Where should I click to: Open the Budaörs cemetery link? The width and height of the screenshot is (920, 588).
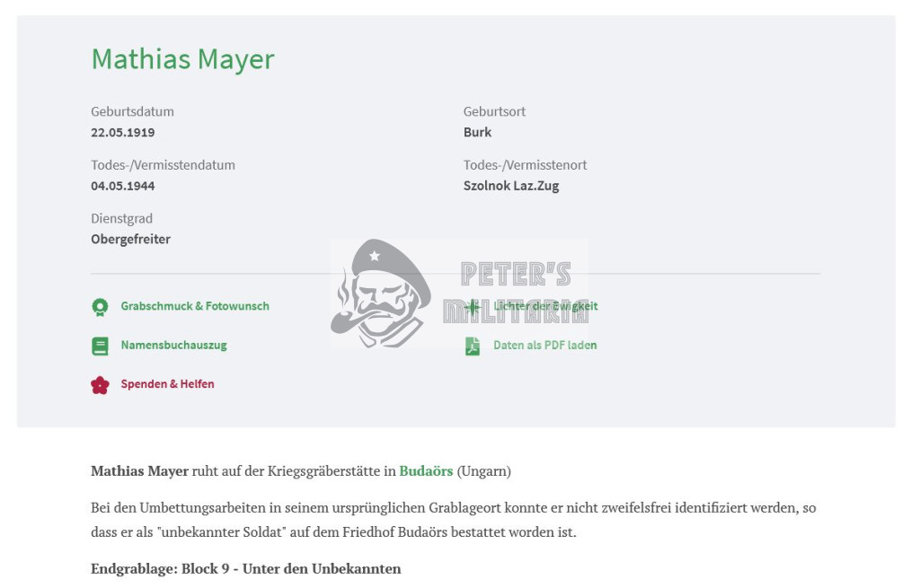click(x=426, y=470)
